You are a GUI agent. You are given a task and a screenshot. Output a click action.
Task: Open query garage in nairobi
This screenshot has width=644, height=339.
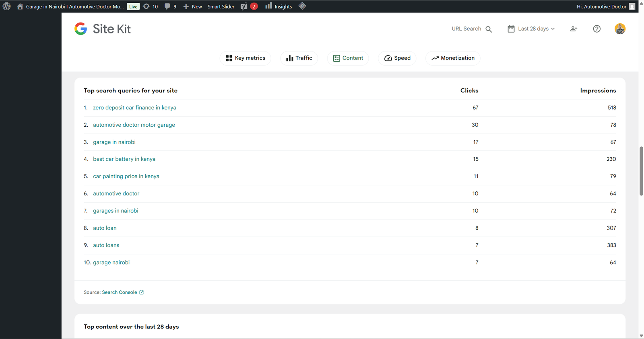[114, 142]
